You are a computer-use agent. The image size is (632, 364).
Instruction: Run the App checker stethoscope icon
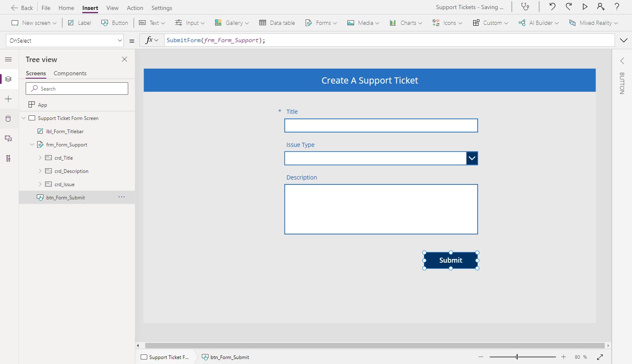click(525, 7)
